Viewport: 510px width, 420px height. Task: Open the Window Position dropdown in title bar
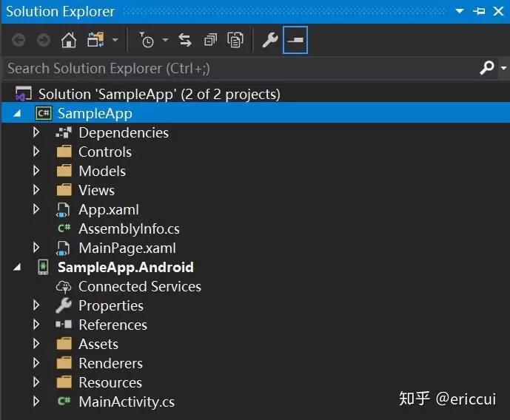coord(459,11)
